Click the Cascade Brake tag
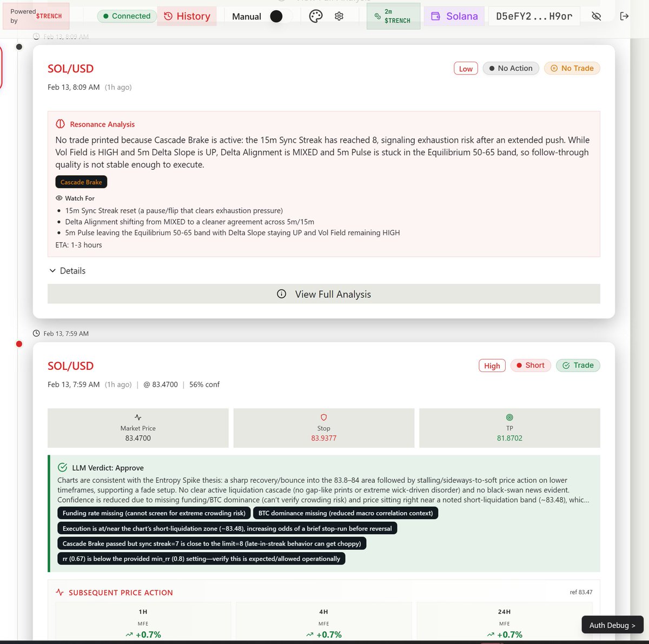 coord(81,182)
